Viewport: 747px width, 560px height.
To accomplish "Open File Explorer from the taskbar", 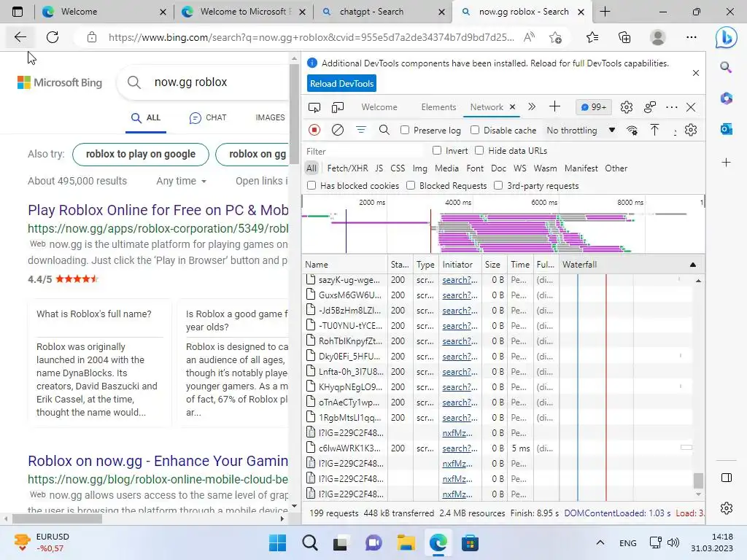I will 406,542.
